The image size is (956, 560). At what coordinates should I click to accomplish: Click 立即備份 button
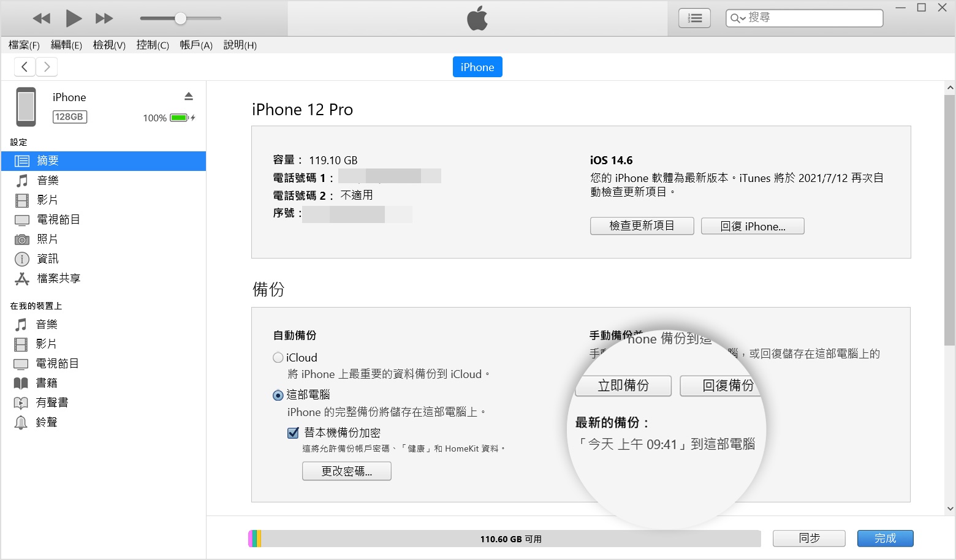coord(623,385)
